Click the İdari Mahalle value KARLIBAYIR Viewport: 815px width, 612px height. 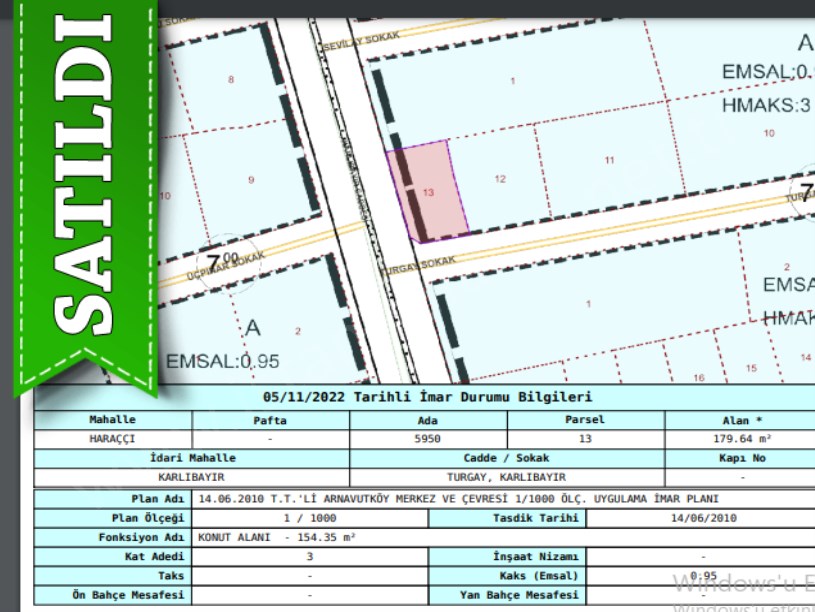point(191,477)
